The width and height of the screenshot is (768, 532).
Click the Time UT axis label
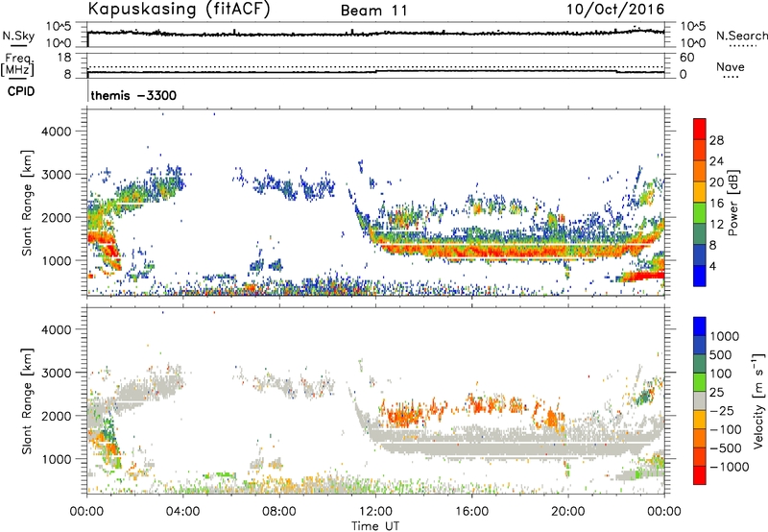click(x=375, y=526)
